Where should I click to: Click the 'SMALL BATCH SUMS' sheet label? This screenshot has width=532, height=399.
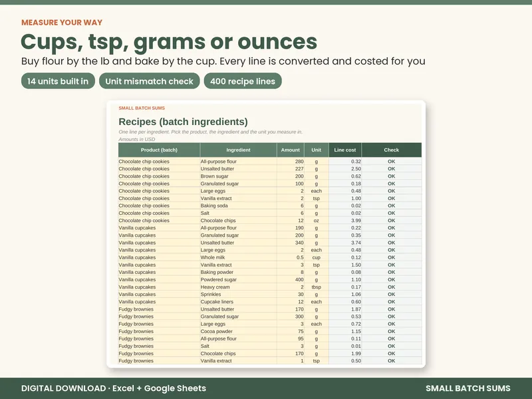(142, 108)
